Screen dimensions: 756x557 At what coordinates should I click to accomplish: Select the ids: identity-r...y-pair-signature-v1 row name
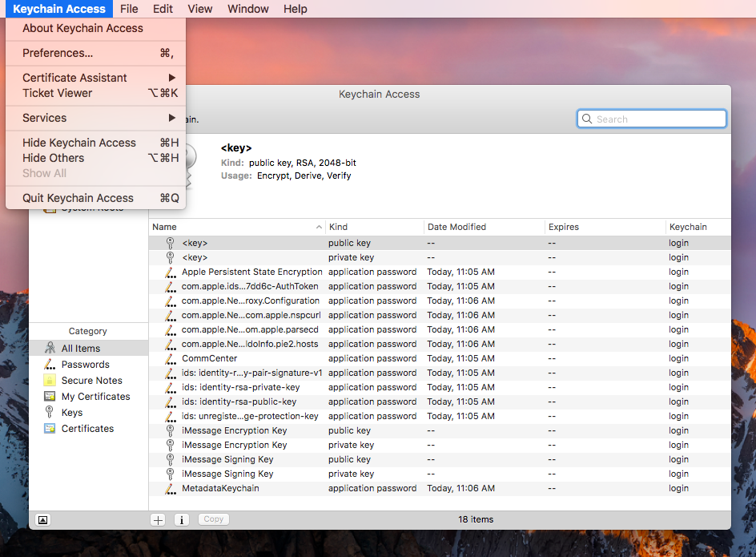[251, 373]
